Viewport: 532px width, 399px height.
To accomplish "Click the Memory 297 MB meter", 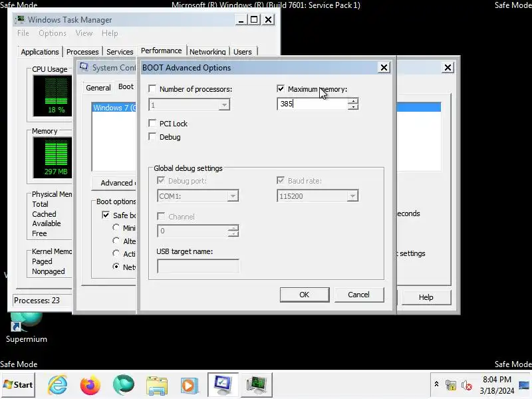I will tap(53, 158).
